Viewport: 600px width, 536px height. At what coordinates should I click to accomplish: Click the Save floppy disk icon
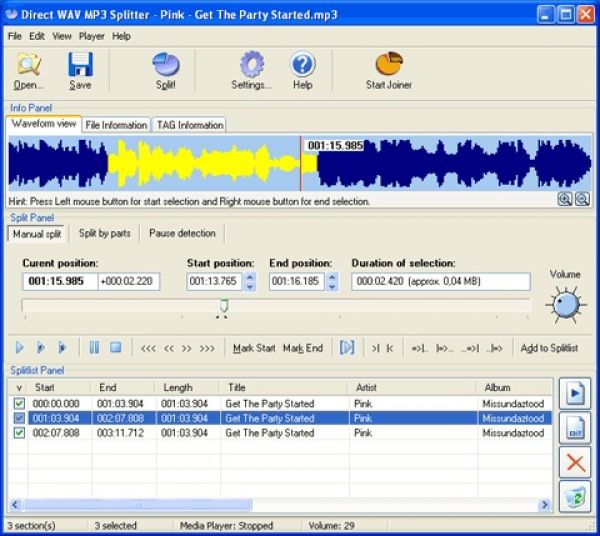[80, 66]
